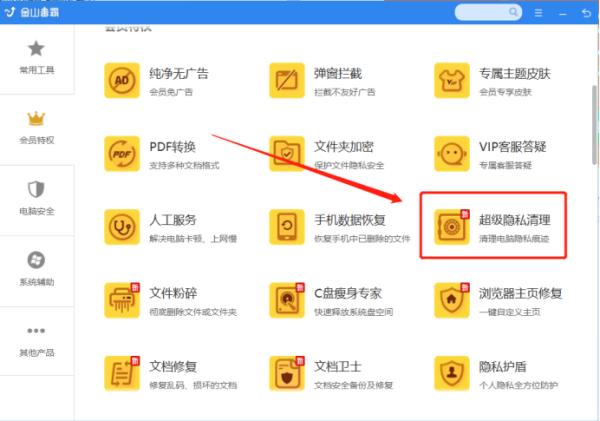Viewport: 600px width, 421px height.
Task: Launch the 文件粉碎 shredder icon
Action: [x=122, y=300]
